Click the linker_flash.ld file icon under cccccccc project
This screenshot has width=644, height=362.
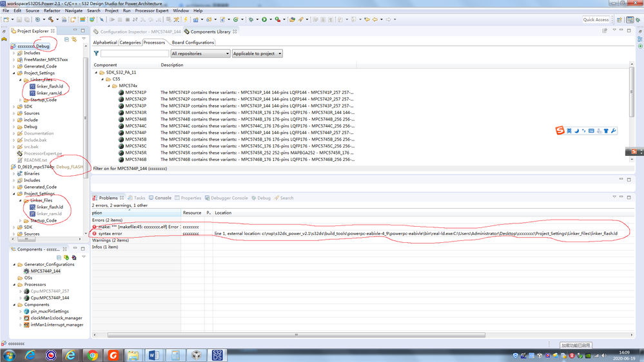[x=32, y=86]
